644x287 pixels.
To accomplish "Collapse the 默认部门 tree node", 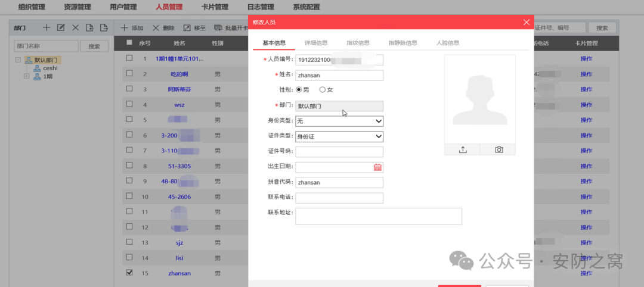I will point(18,60).
